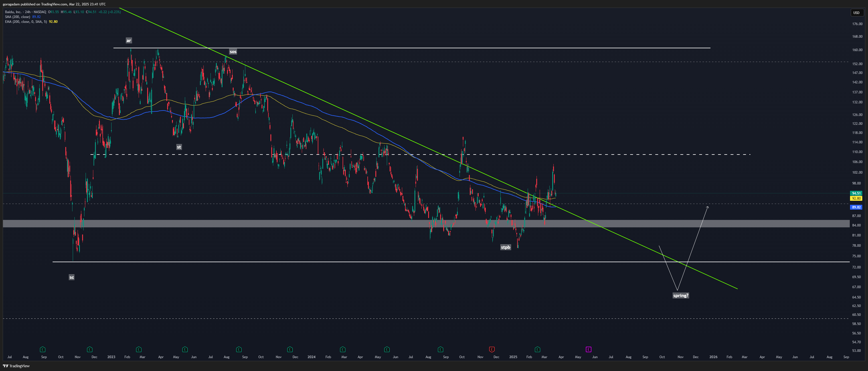The width and height of the screenshot is (868, 371).
Task: Click the Baidu, Inc. symbol title
Action: point(13,12)
